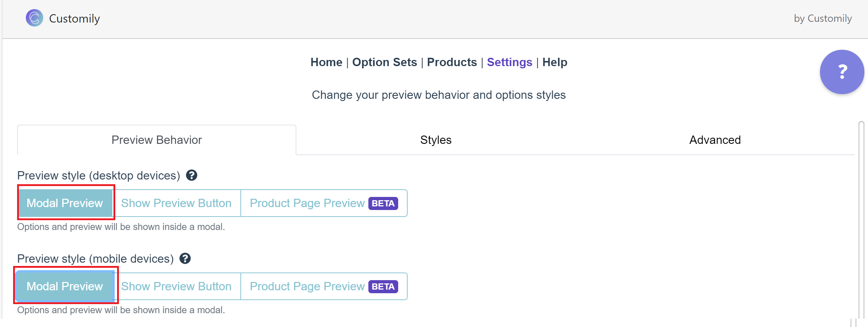Go to the Home page link

(326, 62)
